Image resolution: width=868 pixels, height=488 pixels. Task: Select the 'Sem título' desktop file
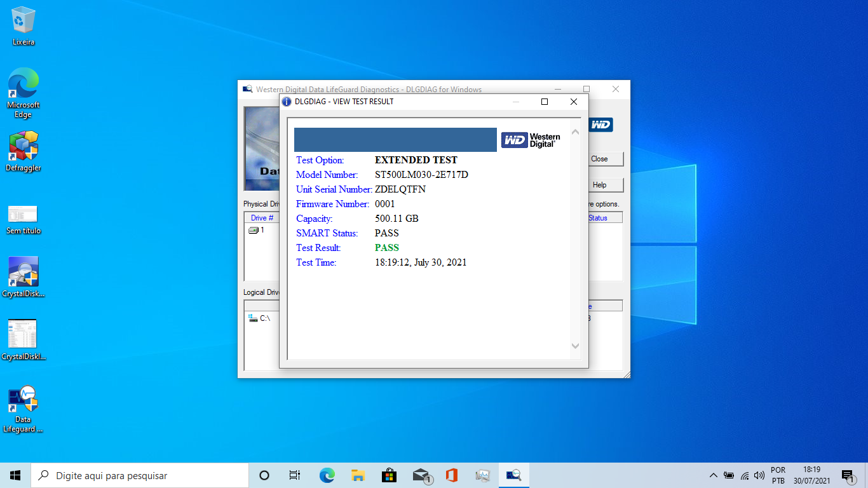(x=24, y=219)
